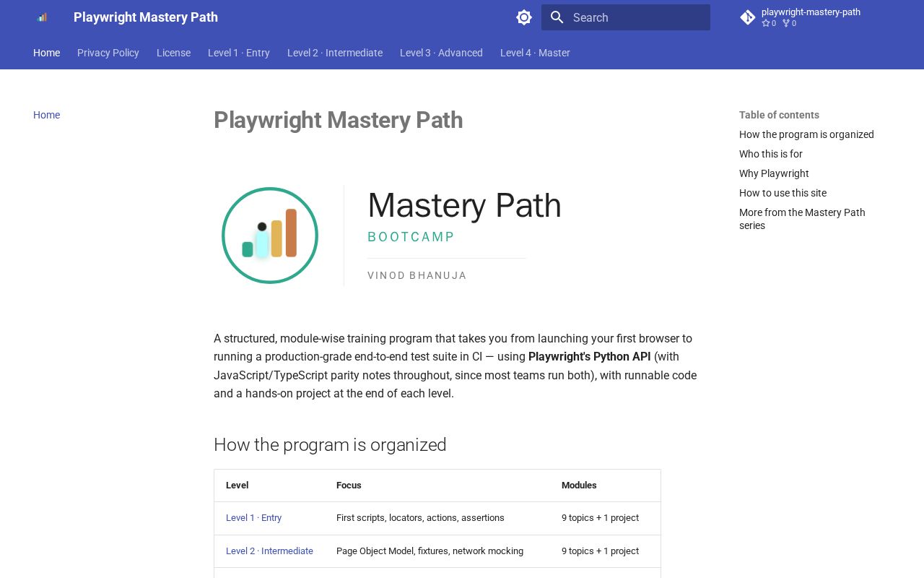Image resolution: width=924 pixels, height=578 pixels.
Task: Open the License tab
Action: (x=173, y=53)
